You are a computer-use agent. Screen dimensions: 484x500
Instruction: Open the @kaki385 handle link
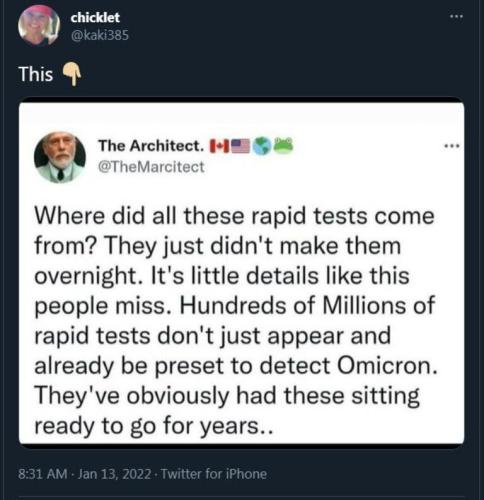click(x=99, y=35)
